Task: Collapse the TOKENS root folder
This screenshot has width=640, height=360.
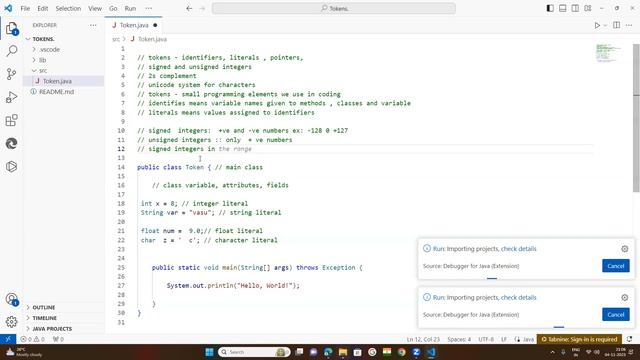Action: point(43,39)
